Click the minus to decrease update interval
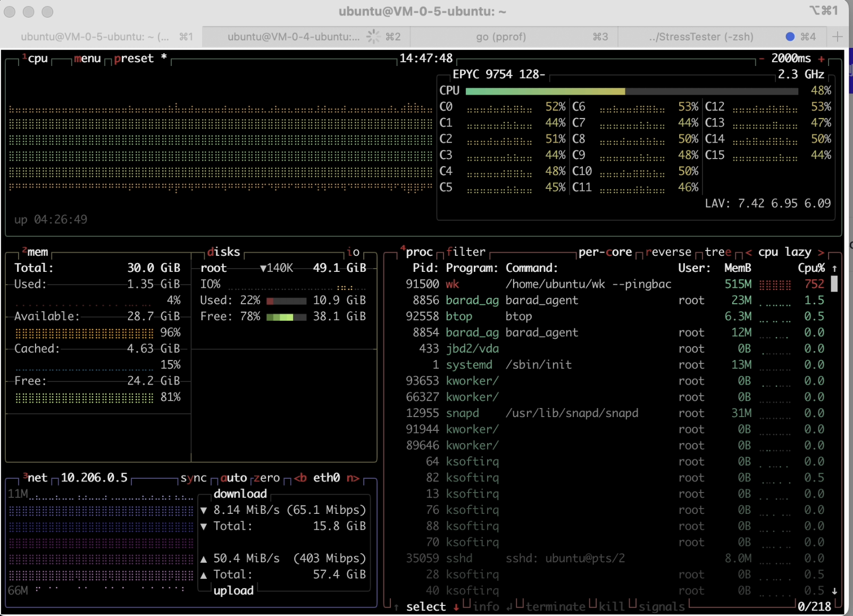 (762, 59)
